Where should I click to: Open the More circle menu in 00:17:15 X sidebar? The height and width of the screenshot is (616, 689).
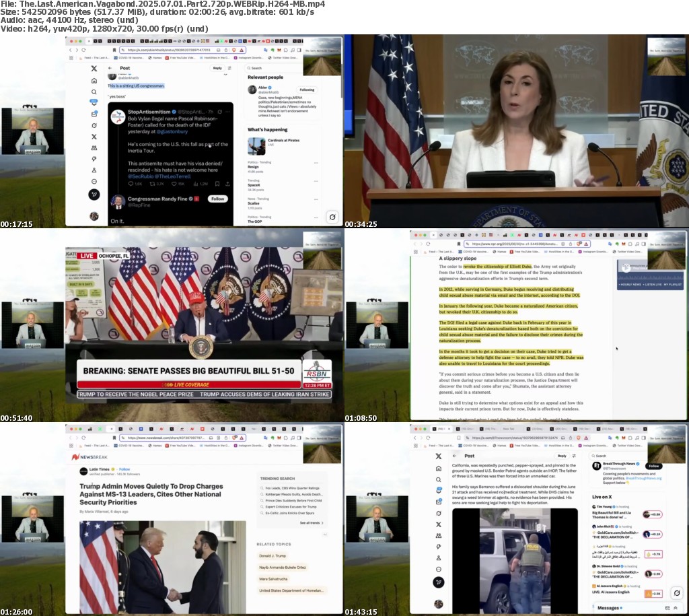(x=94, y=181)
